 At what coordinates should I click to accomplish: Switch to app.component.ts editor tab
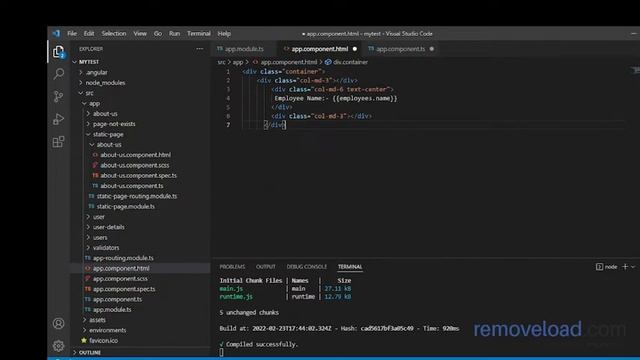[400, 49]
